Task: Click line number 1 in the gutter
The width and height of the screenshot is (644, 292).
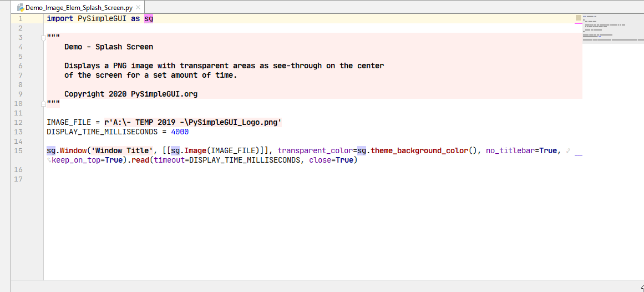Action: click(21, 18)
